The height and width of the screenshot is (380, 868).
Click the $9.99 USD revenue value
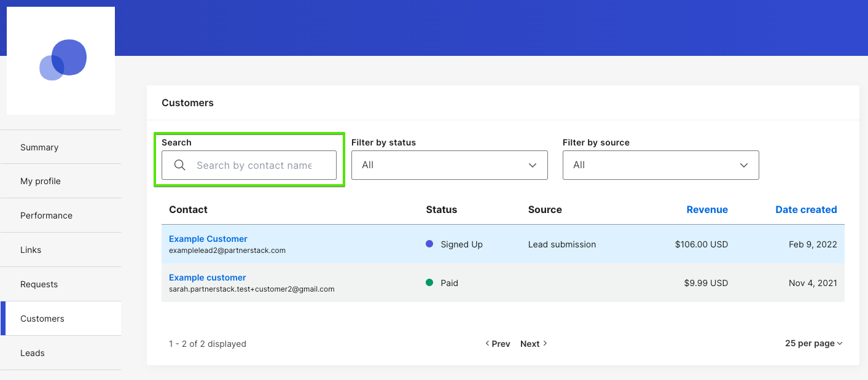[706, 283]
